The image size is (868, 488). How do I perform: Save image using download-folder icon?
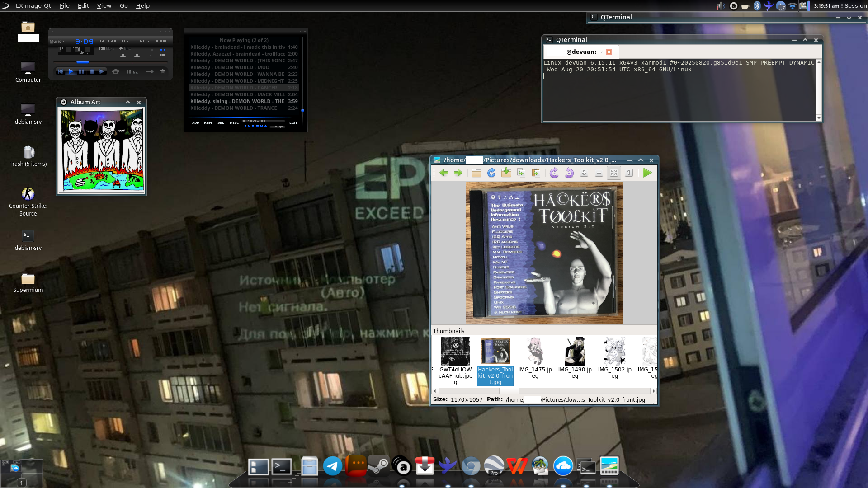click(506, 173)
